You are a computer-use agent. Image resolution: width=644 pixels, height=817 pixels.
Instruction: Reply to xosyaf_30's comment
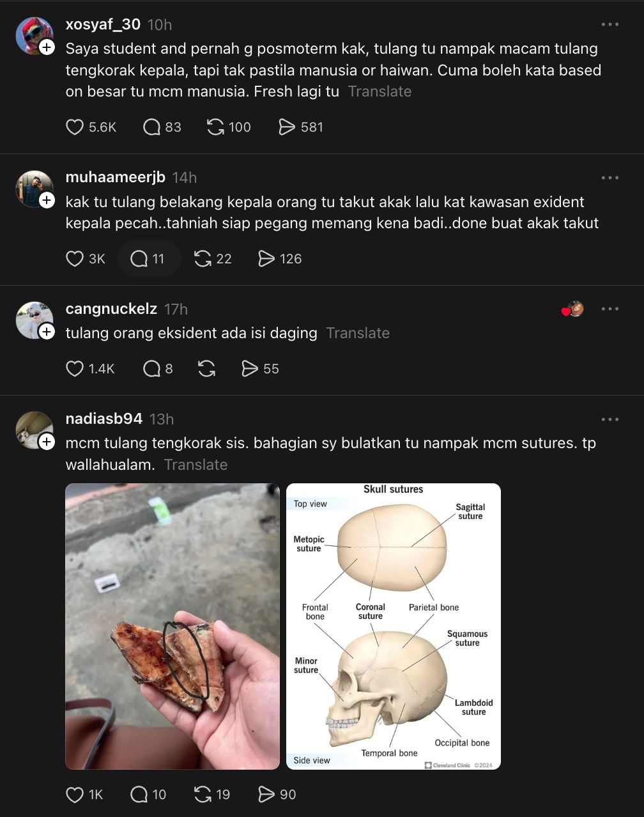[x=151, y=127]
